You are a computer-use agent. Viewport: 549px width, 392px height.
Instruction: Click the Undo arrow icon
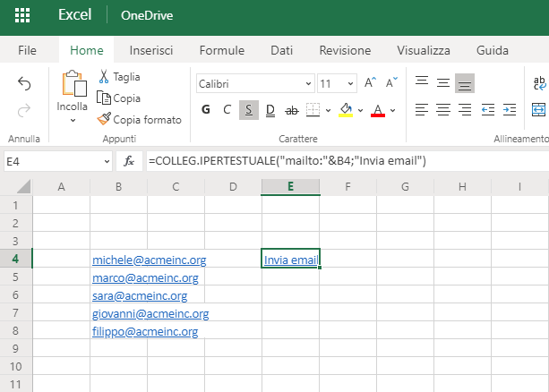(24, 83)
